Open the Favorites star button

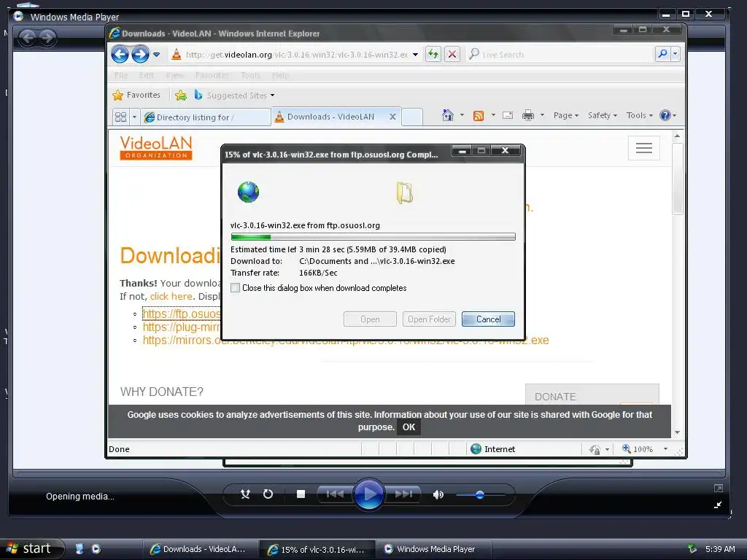pyautogui.click(x=136, y=95)
